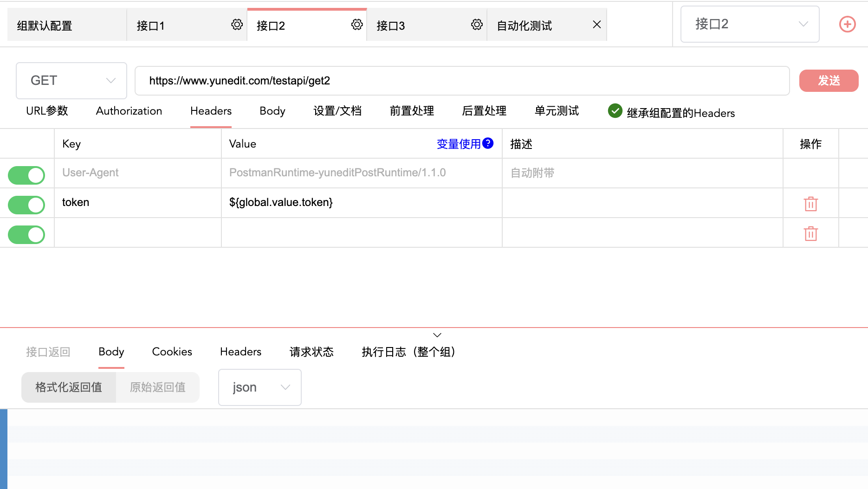Screen dimensions: 868x489
Task: Uncheck 继承组配置的Headers option
Action: point(615,111)
